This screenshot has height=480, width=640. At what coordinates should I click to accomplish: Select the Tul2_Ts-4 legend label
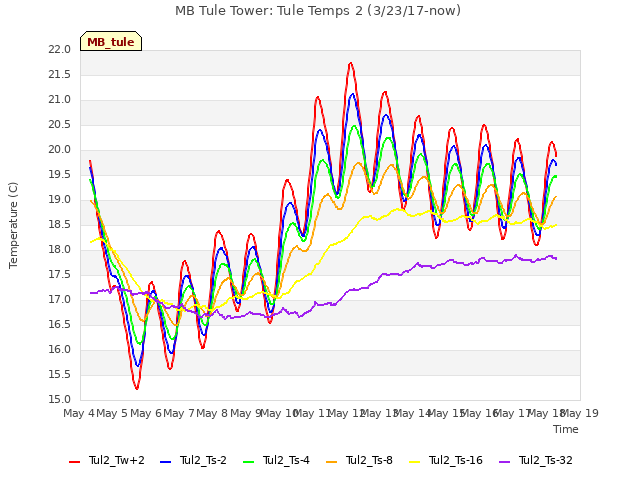coord(287,460)
